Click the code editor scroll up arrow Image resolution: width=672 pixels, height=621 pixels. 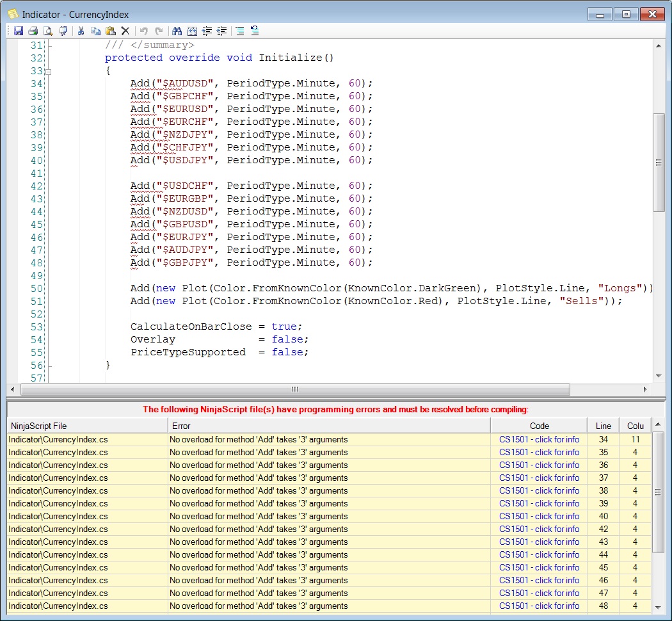[659, 45]
